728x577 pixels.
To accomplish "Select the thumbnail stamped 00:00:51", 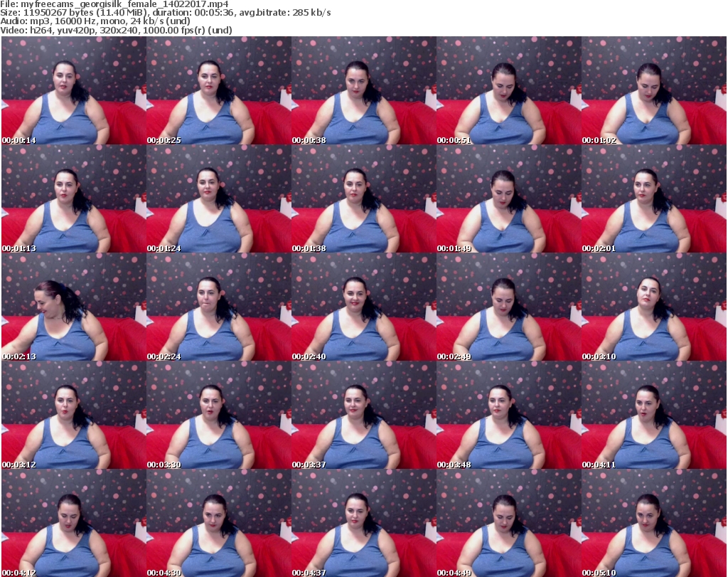I will pos(509,90).
